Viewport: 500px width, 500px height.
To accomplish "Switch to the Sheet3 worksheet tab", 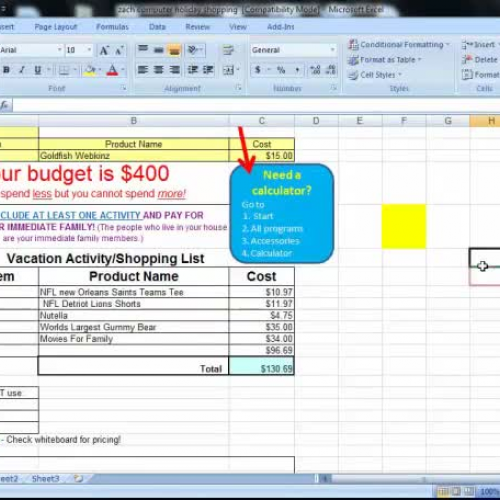I will tap(45, 479).
